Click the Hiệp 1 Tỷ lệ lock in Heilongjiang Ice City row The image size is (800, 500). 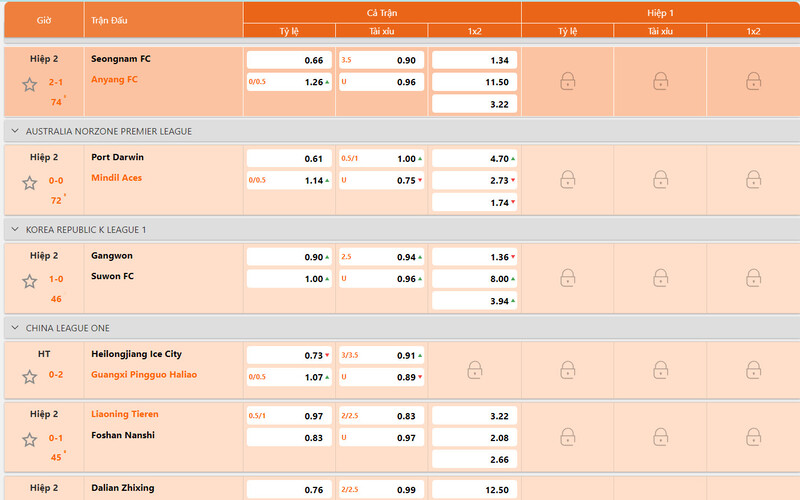tap(567, 370)
